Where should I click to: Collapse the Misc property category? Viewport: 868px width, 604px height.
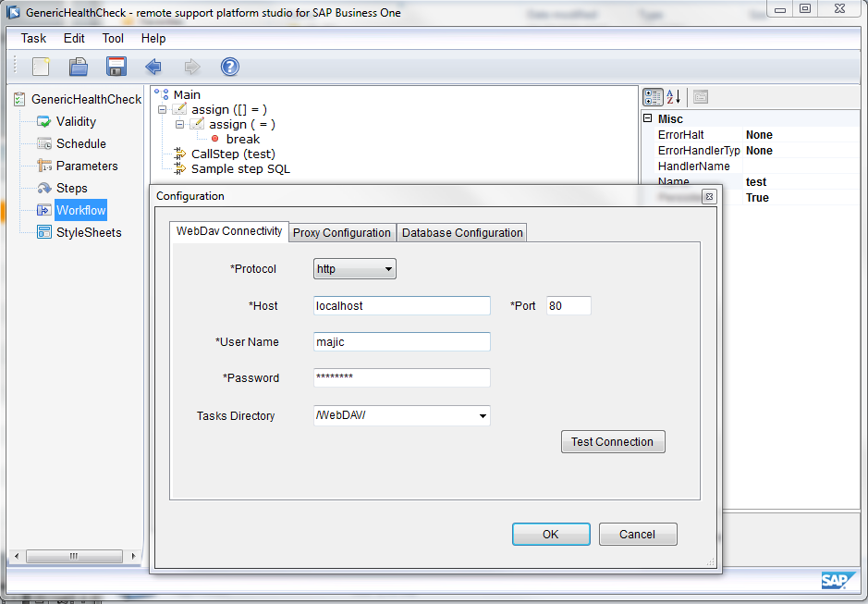[x=647, y=118]
